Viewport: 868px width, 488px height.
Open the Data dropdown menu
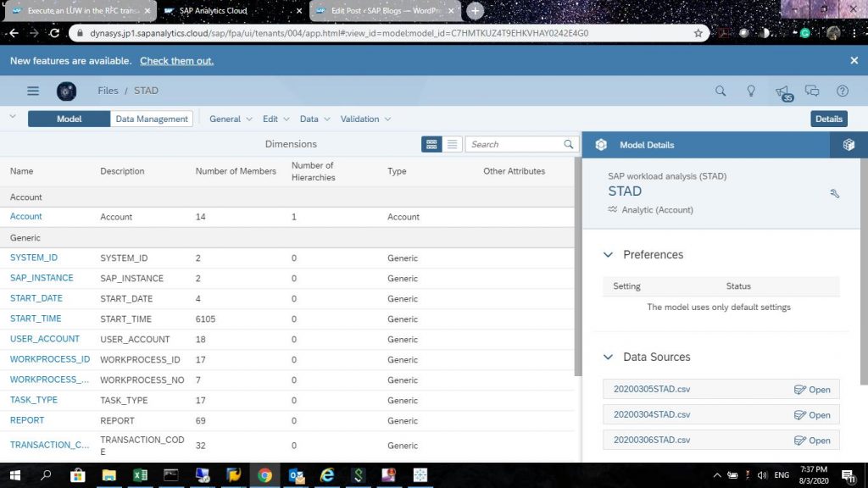pos(314,119)
